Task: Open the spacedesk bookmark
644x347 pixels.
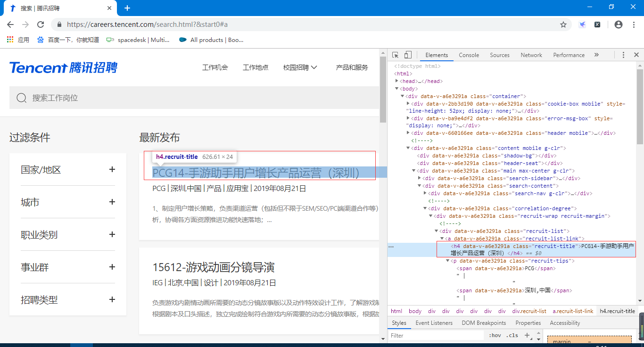Action: [x=138, y=40]
